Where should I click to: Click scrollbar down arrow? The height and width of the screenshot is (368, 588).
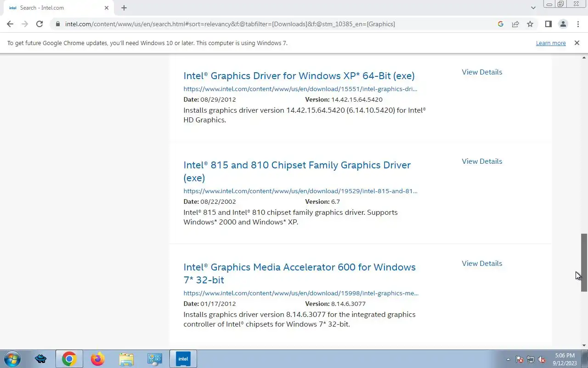(x=584, y=345)
